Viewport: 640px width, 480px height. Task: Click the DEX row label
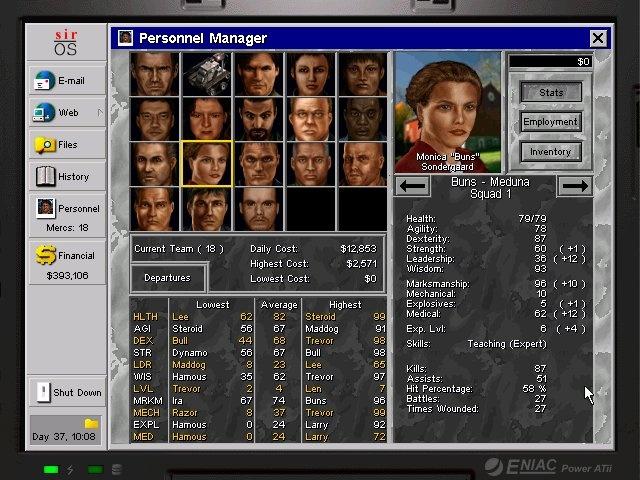click(143, 340)
